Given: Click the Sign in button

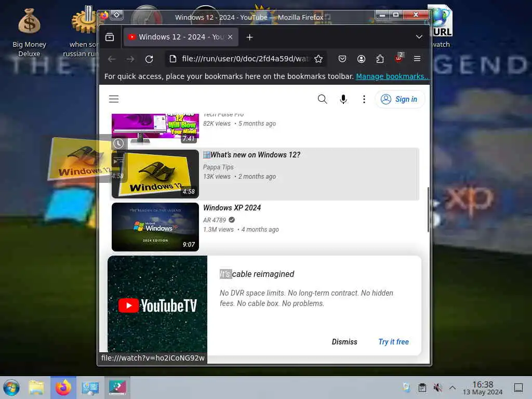Looking at the screenshot, I should coord(400,99).
